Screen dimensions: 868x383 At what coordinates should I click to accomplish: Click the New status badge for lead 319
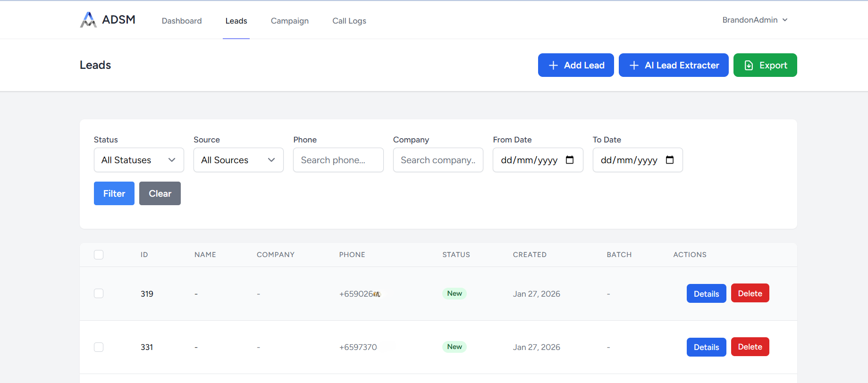pos(455,293)
